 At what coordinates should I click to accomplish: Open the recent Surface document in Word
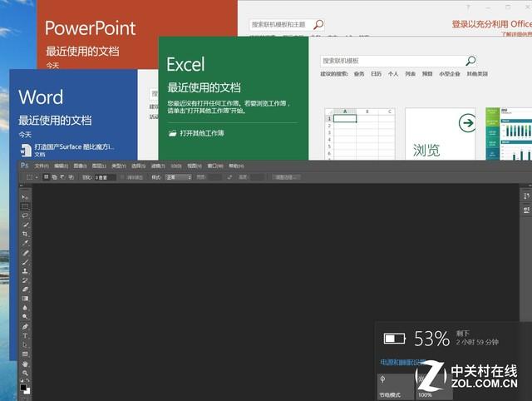(68, 150)
